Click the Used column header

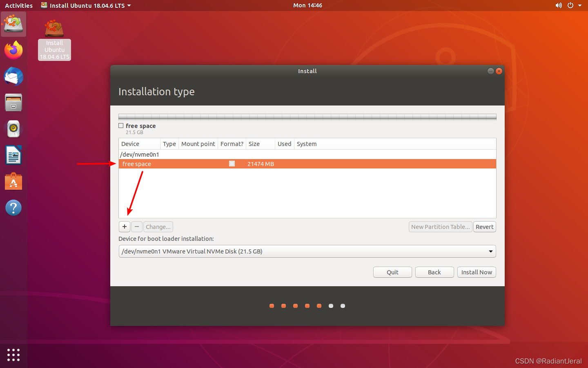coord(285,144)
